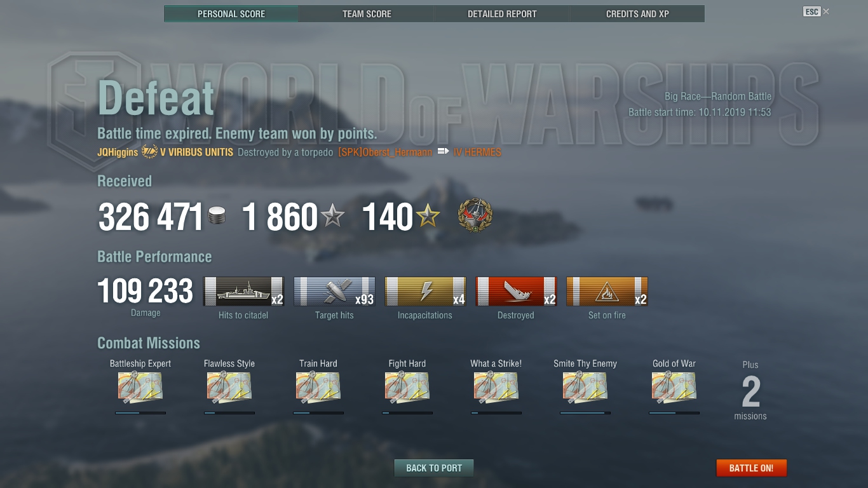Start another match with Battle On!
Viewport: 868px width, 488px height.
coord(751,468)
